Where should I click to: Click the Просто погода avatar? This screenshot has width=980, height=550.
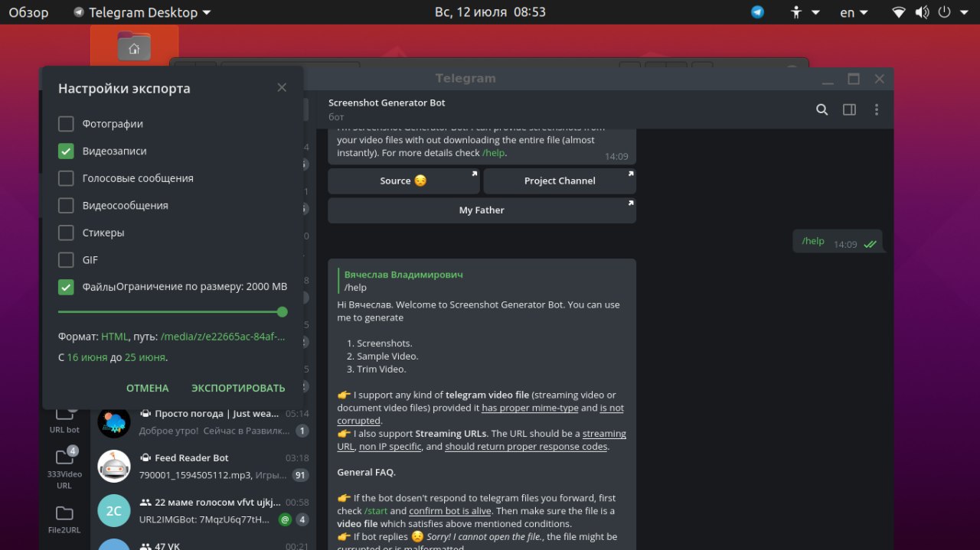pos(114,421)
